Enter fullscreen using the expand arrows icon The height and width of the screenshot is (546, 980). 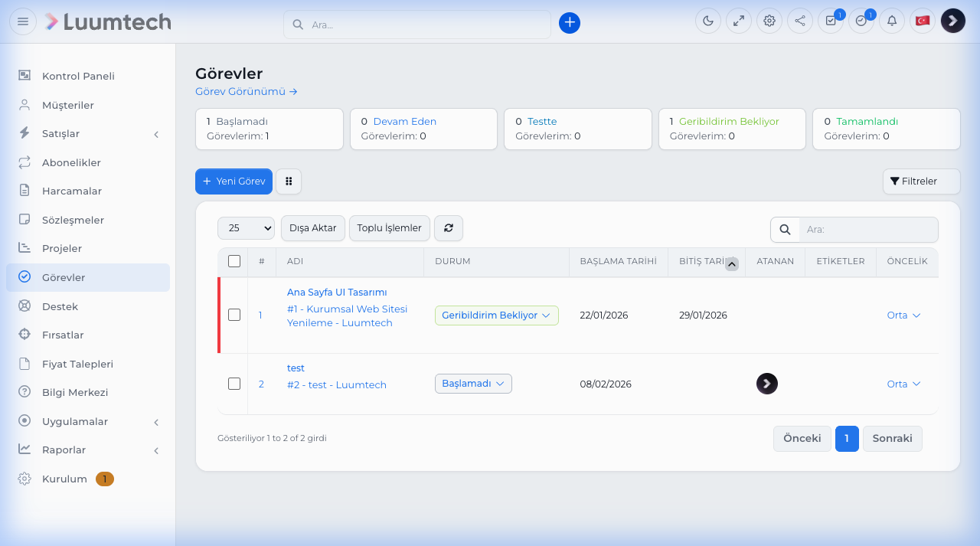point(739,21)
